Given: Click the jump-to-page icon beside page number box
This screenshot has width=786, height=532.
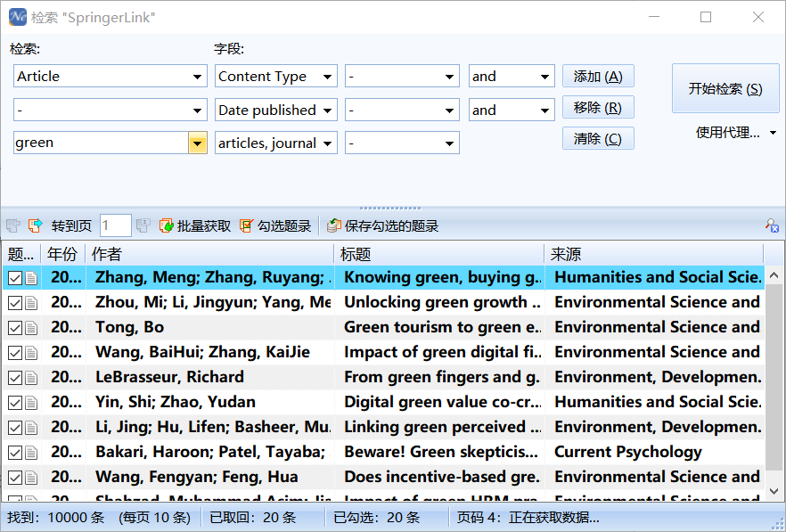Looking at the screenshot, I should [143, 225].
